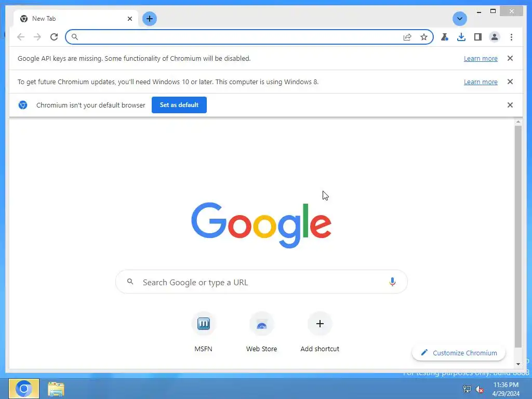Close the New Tab tab
Viewport: 532px width, 399px height.
(x=129, y=19)
